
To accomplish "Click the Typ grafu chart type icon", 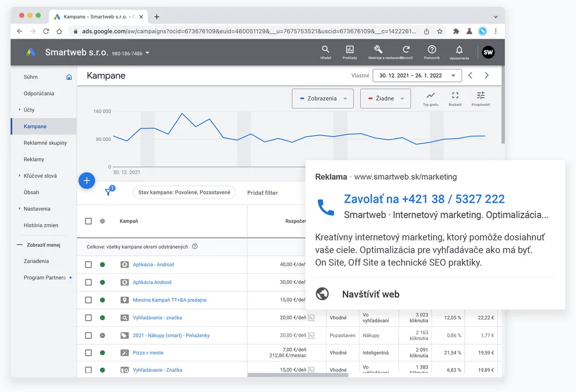I will click(x=430, y=96).
